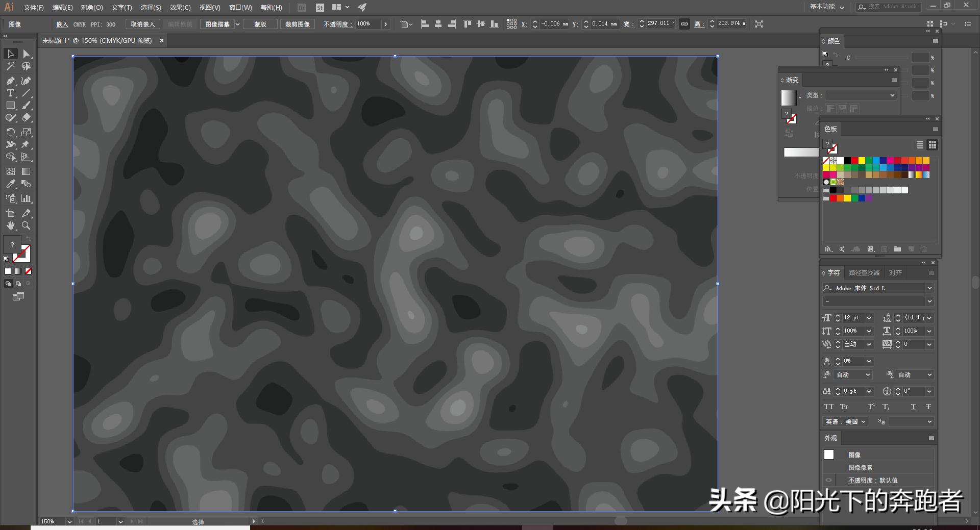Pick the Zoom magnifier tool
Viewport: 980px width, 530px height.
point(26,225)
